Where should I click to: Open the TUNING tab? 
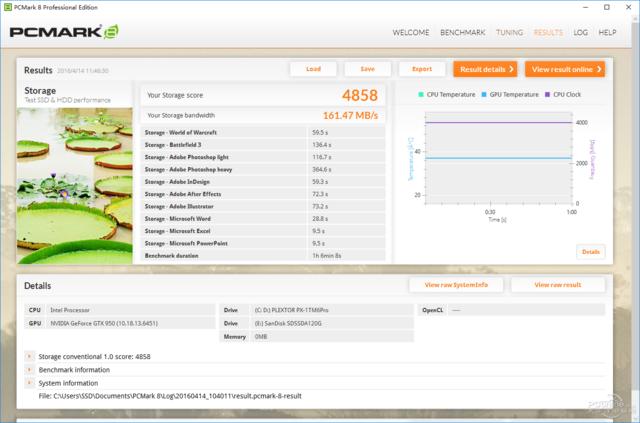[x=509, y=33]
